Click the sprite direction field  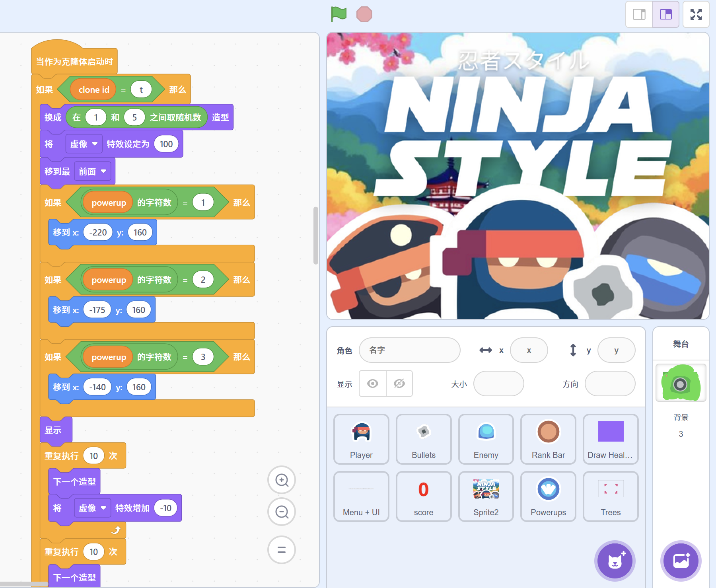610,384
